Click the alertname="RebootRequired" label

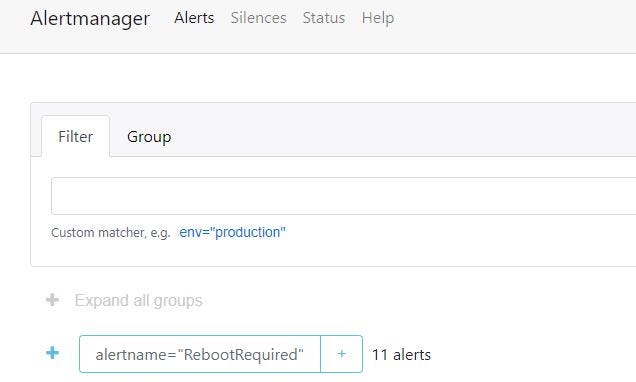pyautogui.click(x=200, y=354)
